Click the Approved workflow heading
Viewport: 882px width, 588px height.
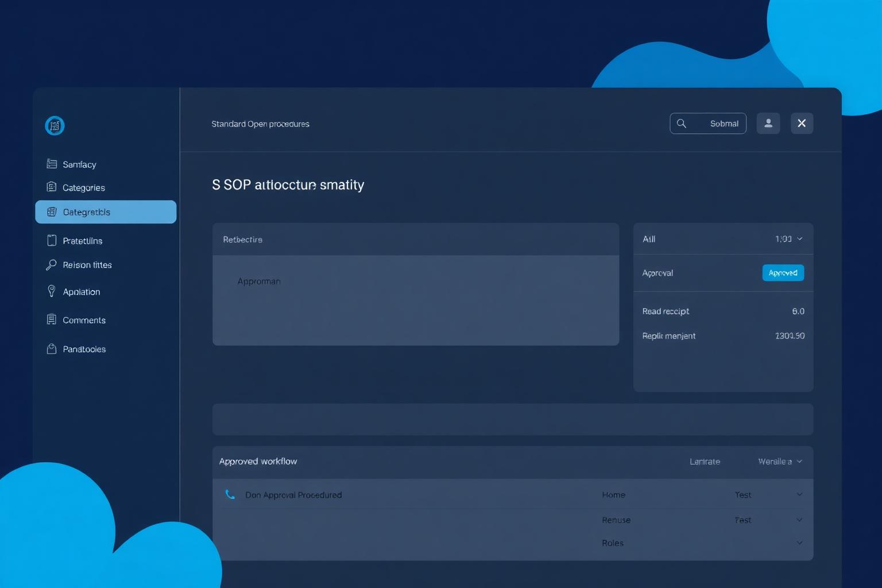point(258,461)
